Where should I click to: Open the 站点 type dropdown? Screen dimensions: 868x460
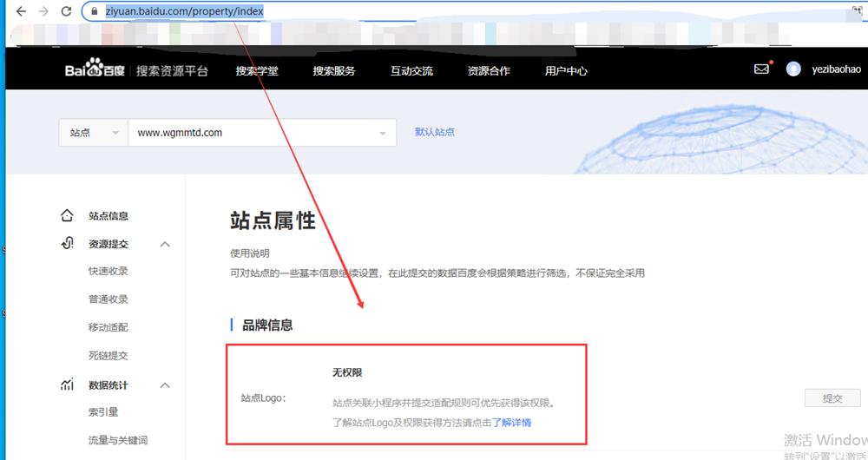coord(93,133)
